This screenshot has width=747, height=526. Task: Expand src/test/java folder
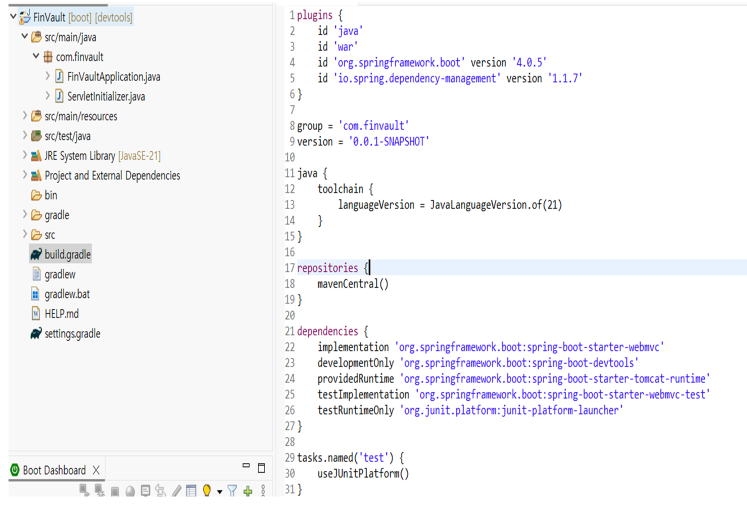pyautogui.click(x=25, y=135)
